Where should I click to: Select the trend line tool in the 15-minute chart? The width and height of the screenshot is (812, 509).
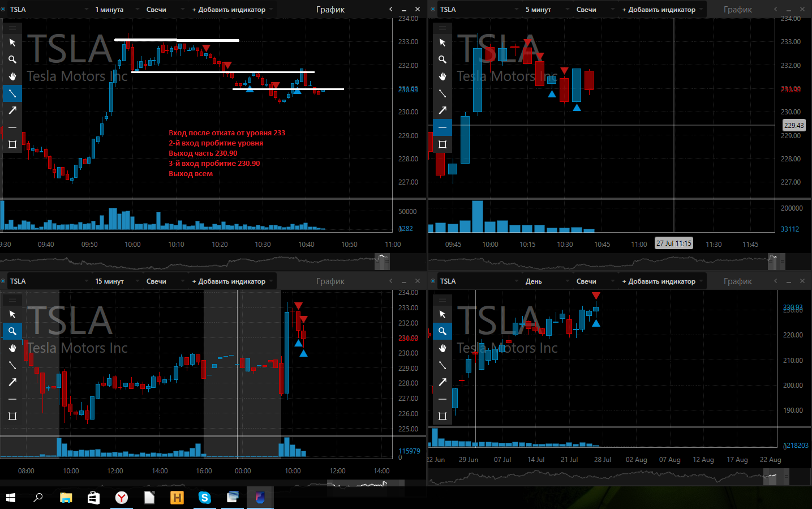tap(12, 365)
